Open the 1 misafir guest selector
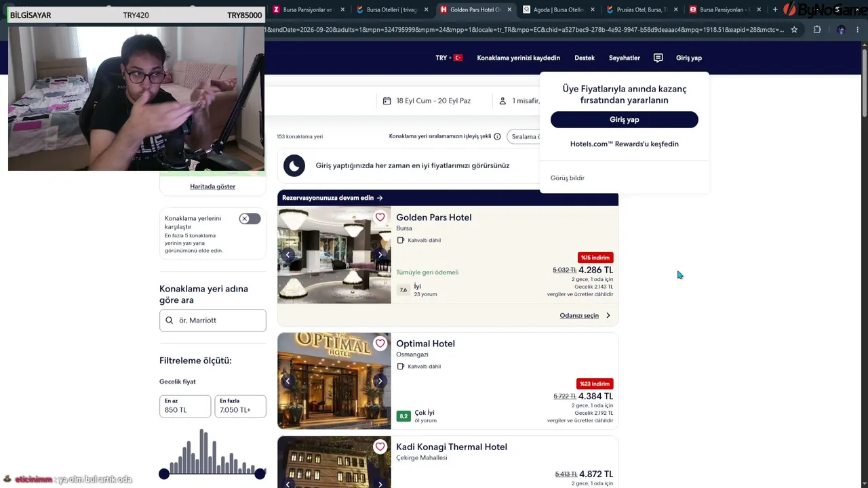 pos(519,101)
